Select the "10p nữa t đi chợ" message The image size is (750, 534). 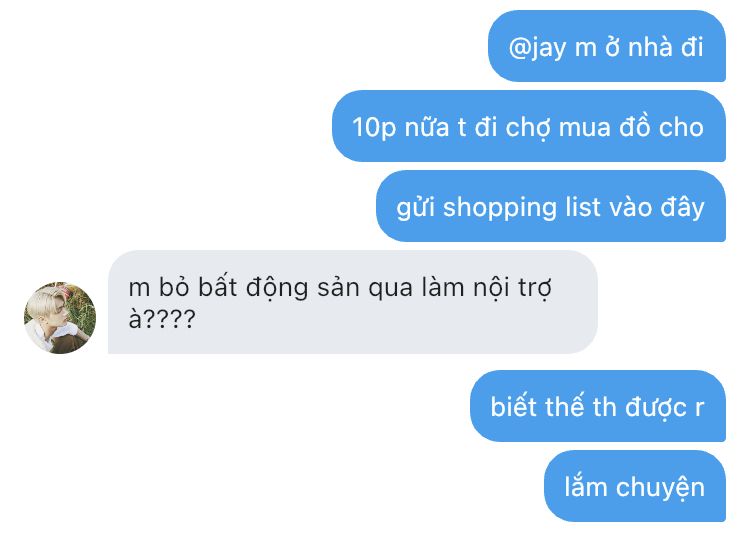529,126
